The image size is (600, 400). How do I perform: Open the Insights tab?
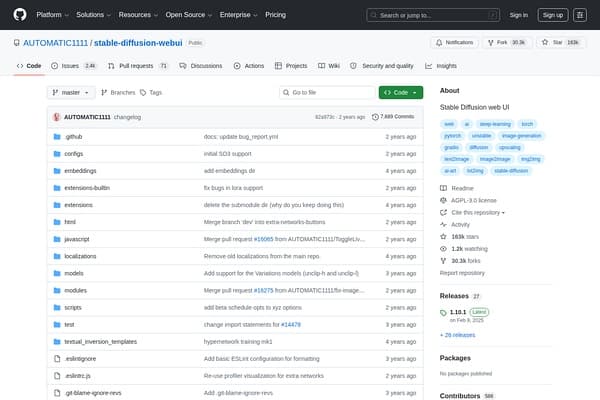pos(441,66)
